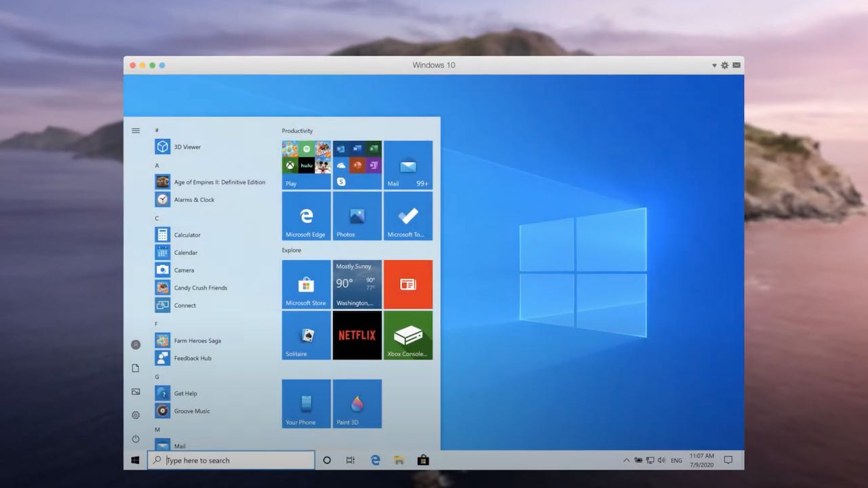The width and height of the screenshot is (868, 488).
Task: Open Settings gear in Start sidebar
Action: pyautogui.click(x=136, y=415)
